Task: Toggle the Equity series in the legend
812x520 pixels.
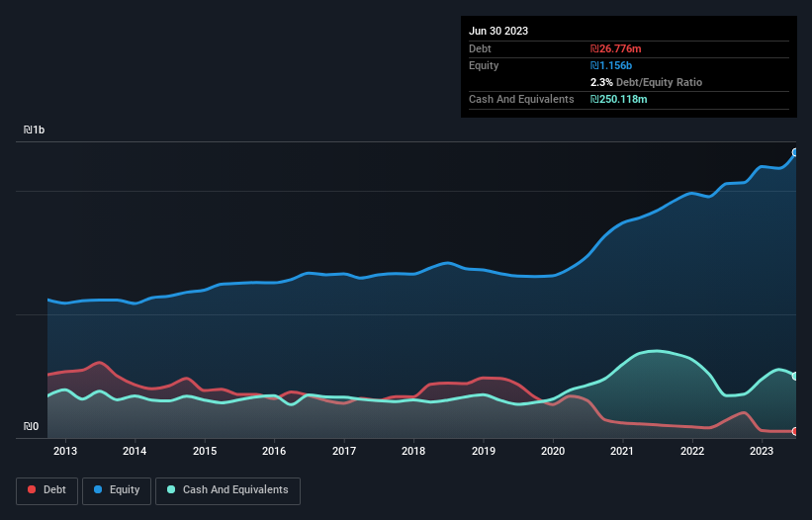Action: coord(117,489)
